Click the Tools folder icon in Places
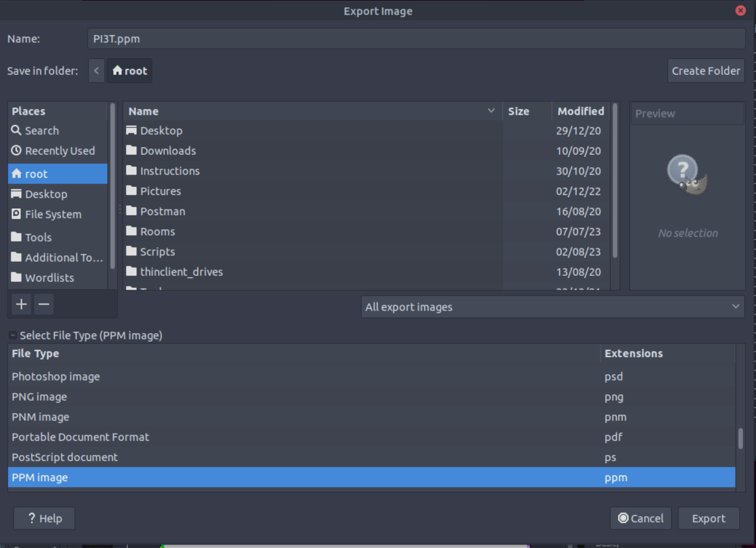The height and width of the screenshot is (548, 756). tap(16, 237)
